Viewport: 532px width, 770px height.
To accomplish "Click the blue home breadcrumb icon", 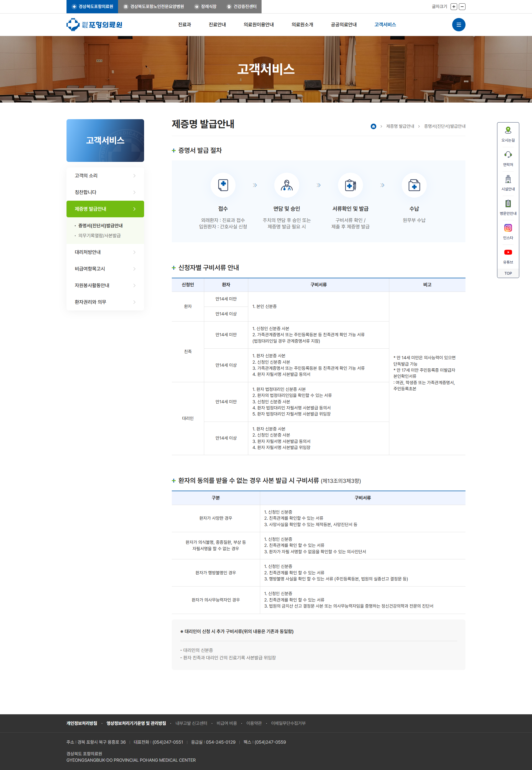I will (373, 126).
